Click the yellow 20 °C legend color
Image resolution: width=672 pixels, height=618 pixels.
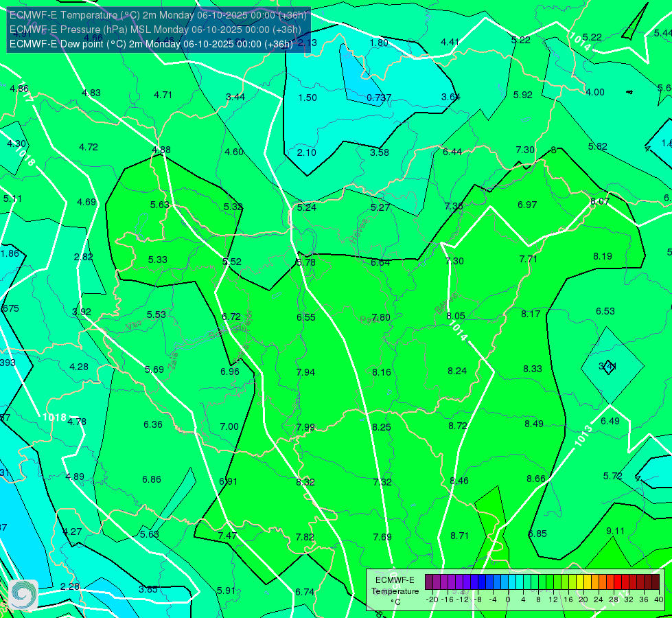click(x=580, y=582)
